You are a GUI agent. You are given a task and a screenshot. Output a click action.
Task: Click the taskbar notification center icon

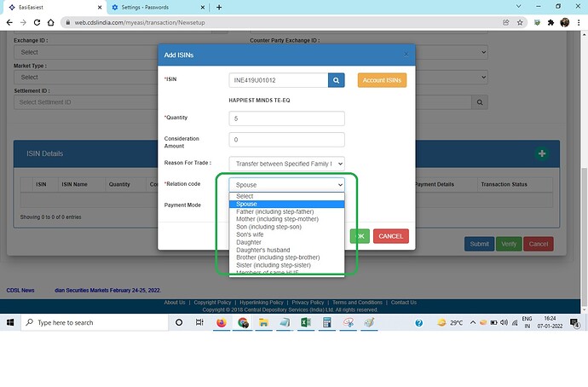(x=574, y=323)
